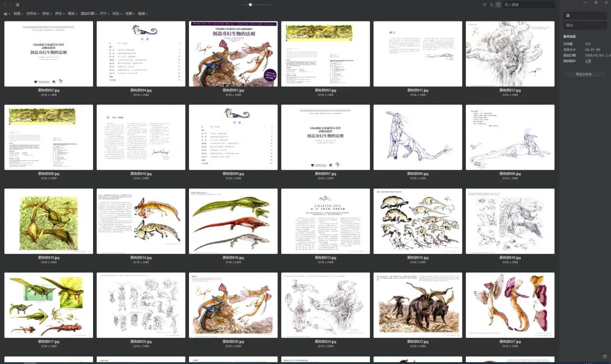Viewport: 611px width, 364px height.
Task: Expand the 文件夹 filter dropdown
Action: (x=33, y=14)
